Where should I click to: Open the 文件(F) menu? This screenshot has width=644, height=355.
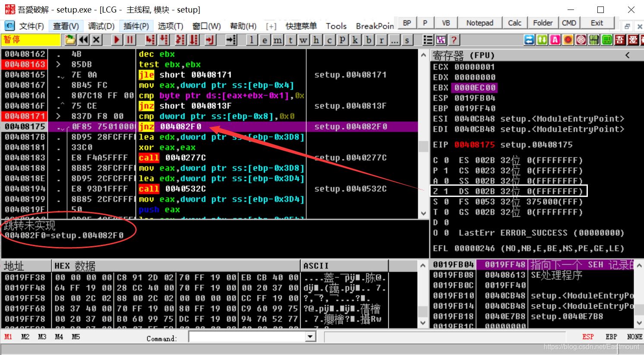[x=32, y=26]
